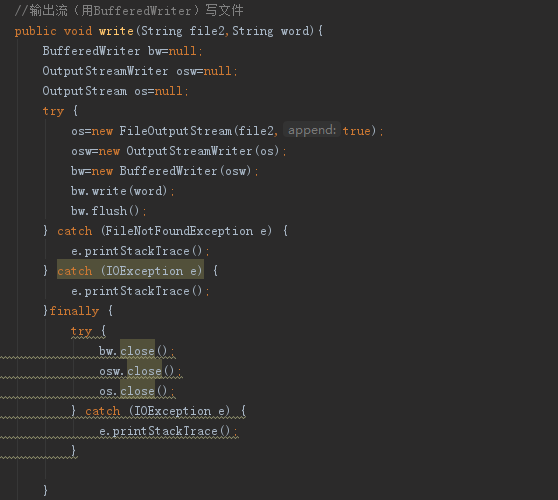558x500 pixels.
Task: Click 'e.printStackTrace();' under highlighted IOException catch
Action: 140,291
